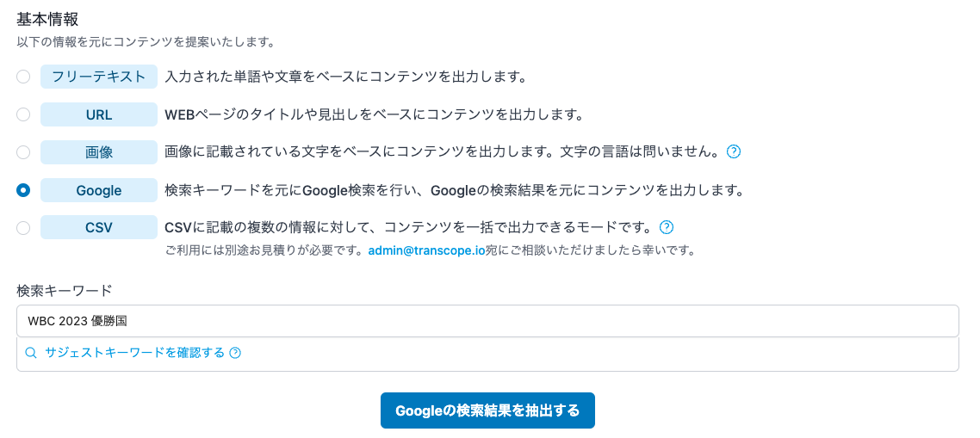Screen dimensions: 980x438
Task: Click the help icon beside CSV description
Action: pyautogui.click(x=666, y=228)
